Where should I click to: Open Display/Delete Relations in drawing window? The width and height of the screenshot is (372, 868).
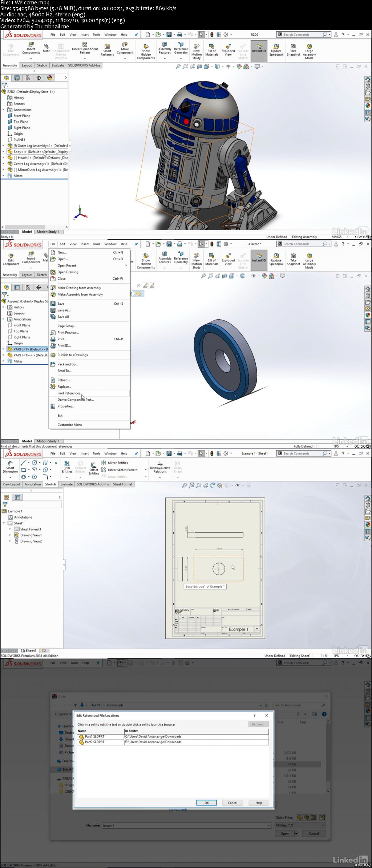coord(160,467)
